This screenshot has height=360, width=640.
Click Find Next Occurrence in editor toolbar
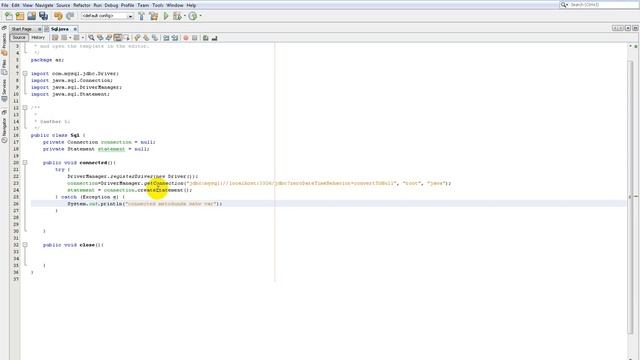tap(109, 38)
